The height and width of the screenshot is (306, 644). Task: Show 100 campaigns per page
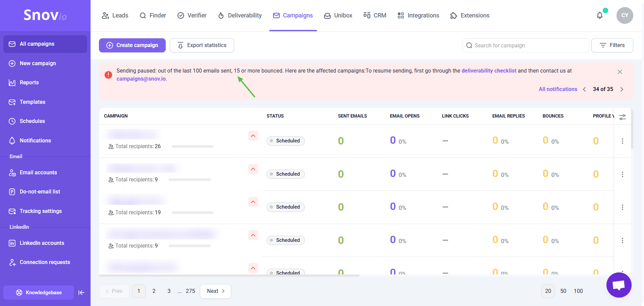click(578, 291)
